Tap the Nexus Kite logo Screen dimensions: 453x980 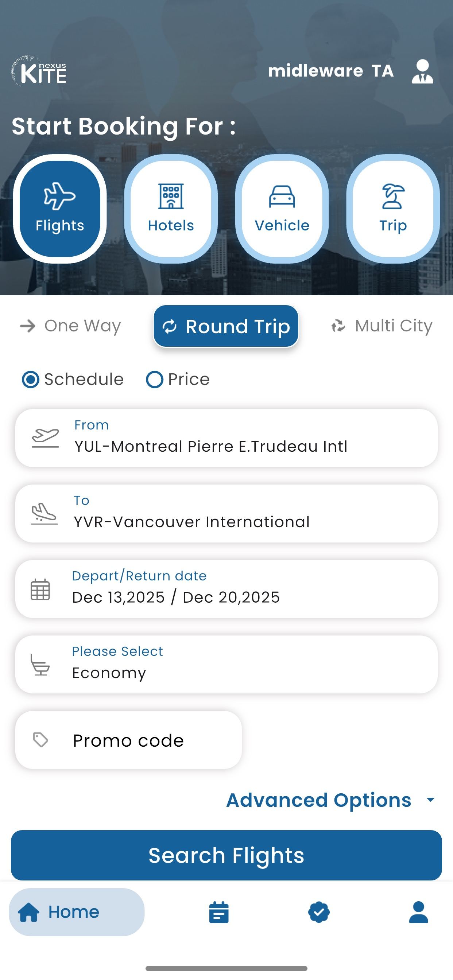tap(39, 71)
